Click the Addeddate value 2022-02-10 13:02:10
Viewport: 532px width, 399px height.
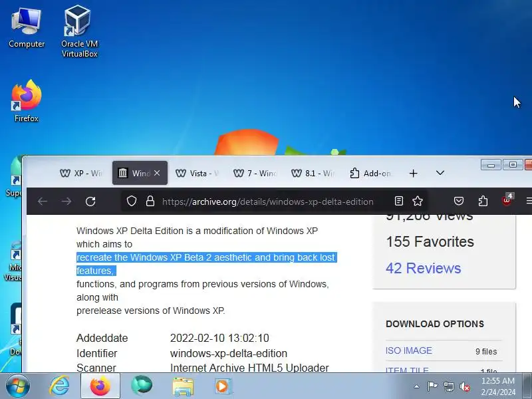point(219,338)
